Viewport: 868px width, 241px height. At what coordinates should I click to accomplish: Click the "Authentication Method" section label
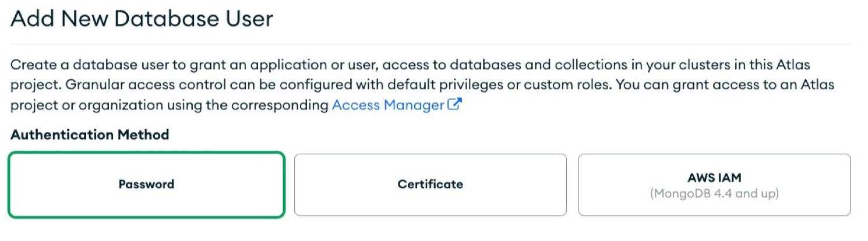click(x=90, y=134)
